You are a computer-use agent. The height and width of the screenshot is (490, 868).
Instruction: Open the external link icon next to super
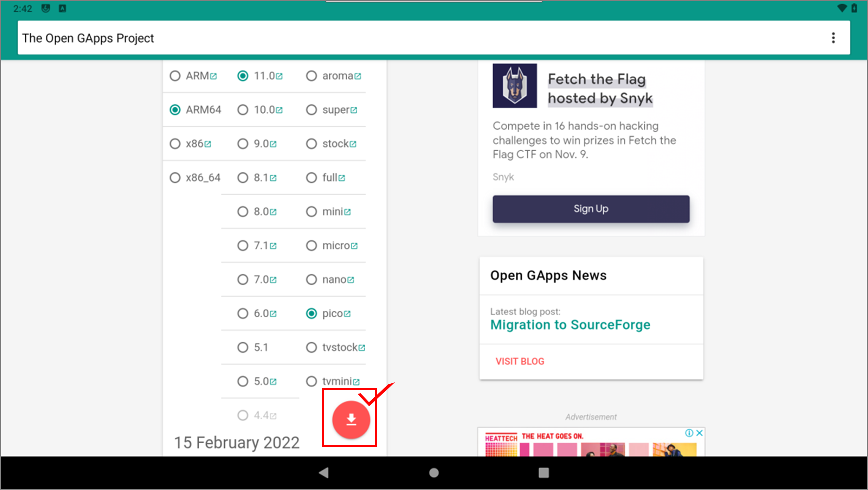coord(354,110)
